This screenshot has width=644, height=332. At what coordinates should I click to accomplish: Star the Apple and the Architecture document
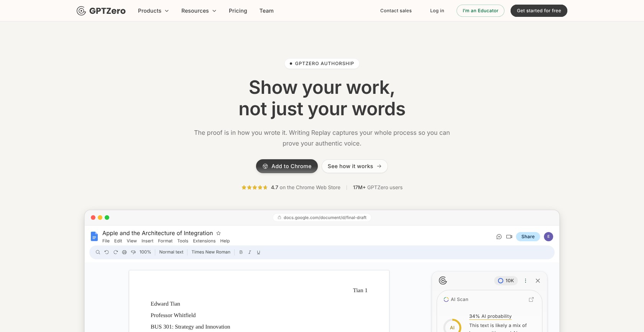coord(219,233)
